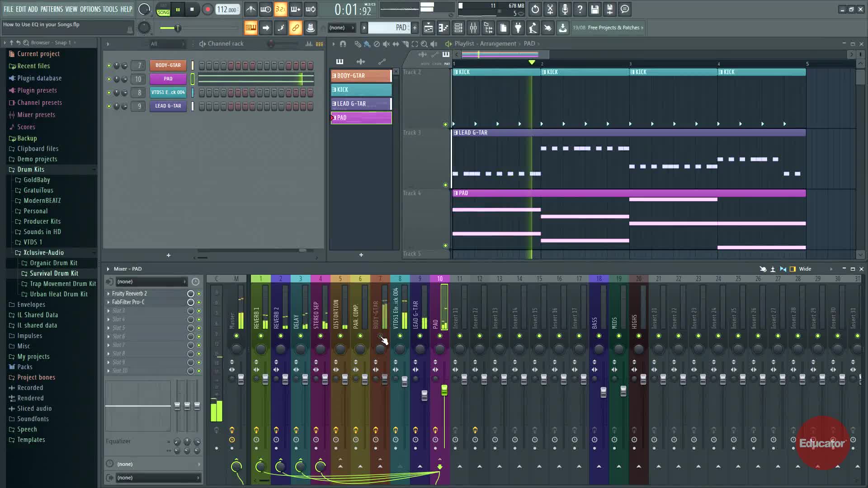
Task: Mute the BODY-GTAR channel green light
Action: click(108, 66)
